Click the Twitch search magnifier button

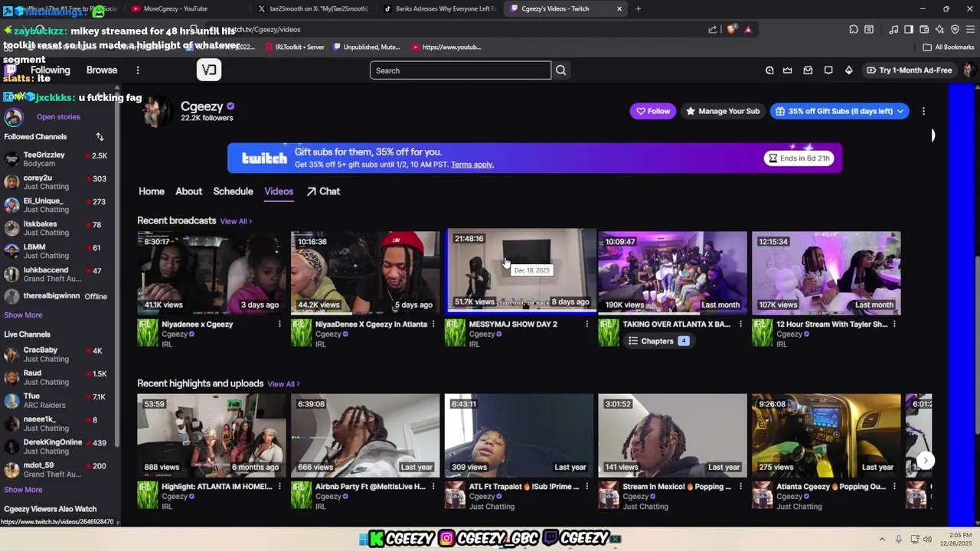coord(561,70)
